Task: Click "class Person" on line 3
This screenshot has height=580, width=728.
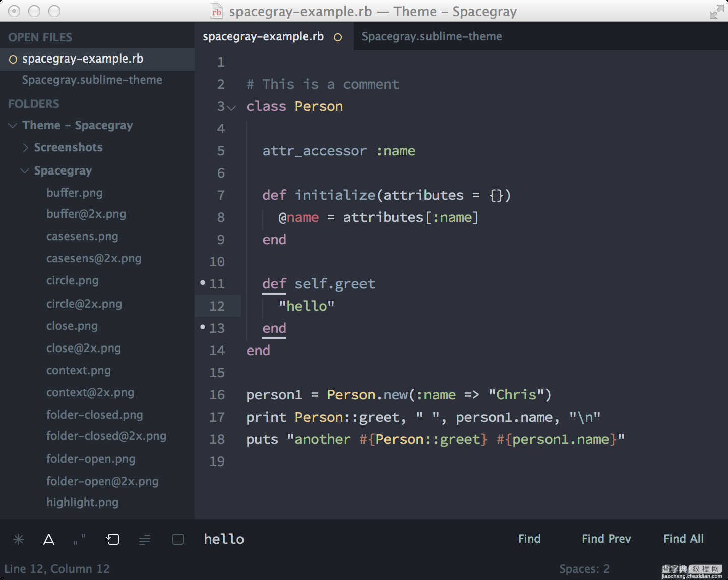Action: [x=294, y=106]
